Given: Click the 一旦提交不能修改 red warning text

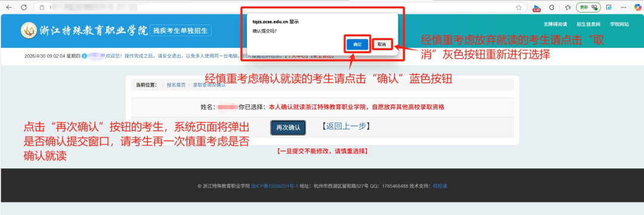Looking at the screenshot, I should 323,151.
